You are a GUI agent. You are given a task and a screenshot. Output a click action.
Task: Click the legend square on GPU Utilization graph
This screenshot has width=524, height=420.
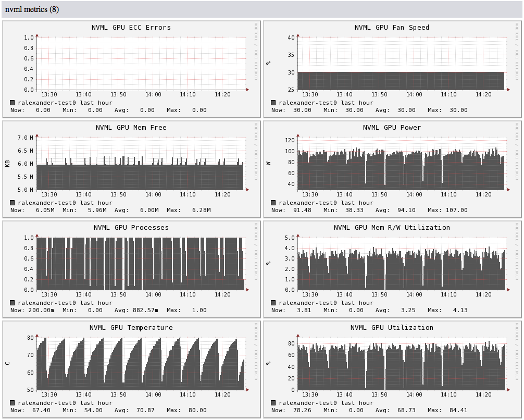click(x=273, y=403)
